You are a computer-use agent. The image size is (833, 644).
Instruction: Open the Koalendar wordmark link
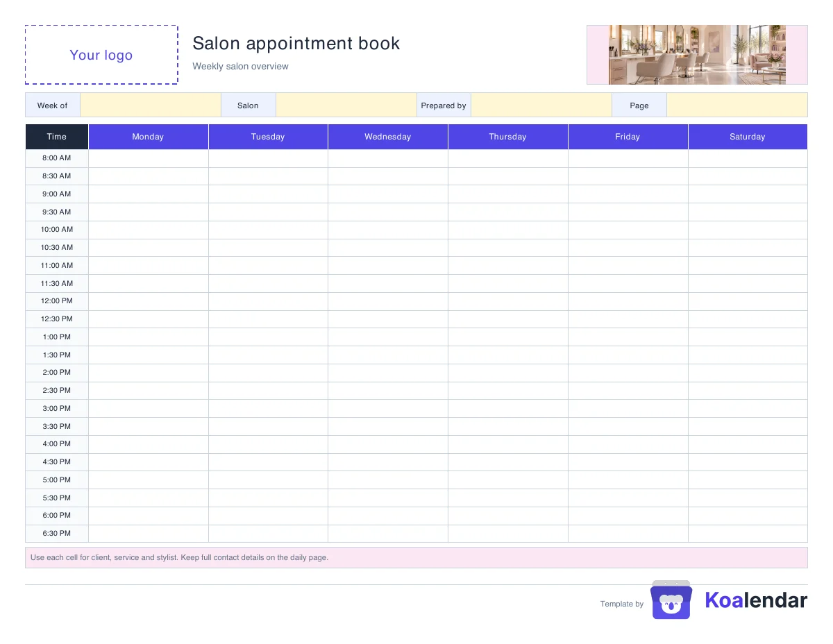pyautogui.click(x=756, y=600)
